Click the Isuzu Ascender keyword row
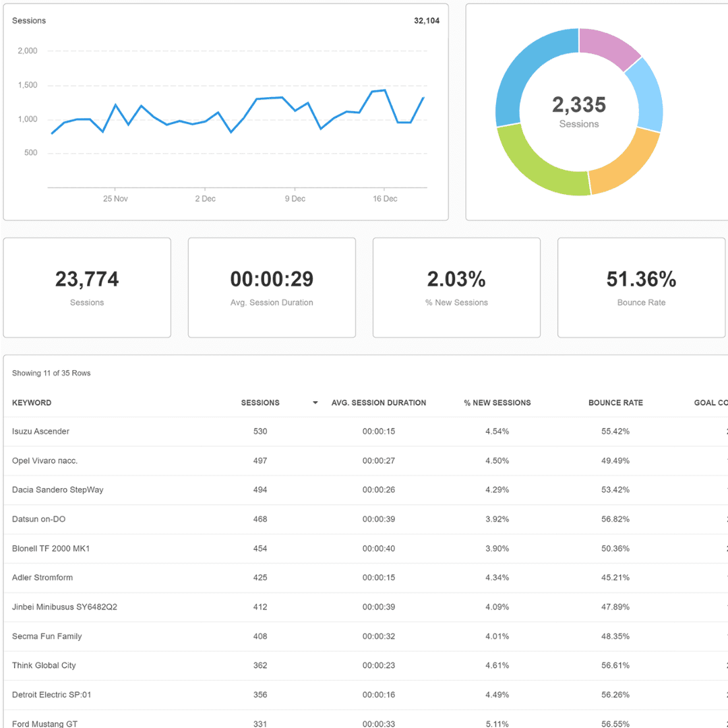Viewport: 728px width, 728px height. point(40,431)
